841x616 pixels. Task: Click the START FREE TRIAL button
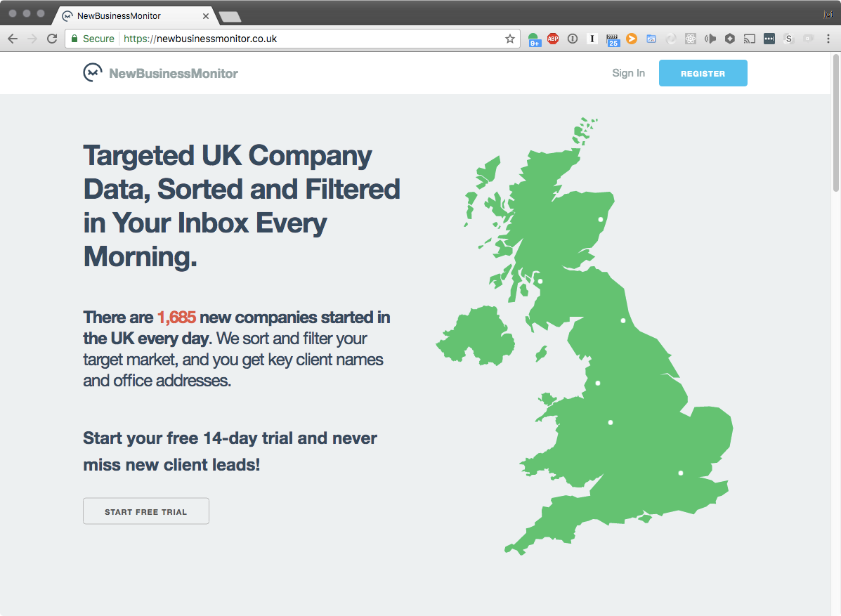(146, 511)
